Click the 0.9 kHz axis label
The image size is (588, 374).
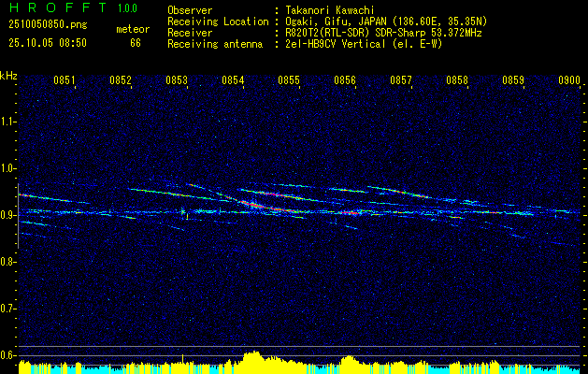(x=7, y=215)
